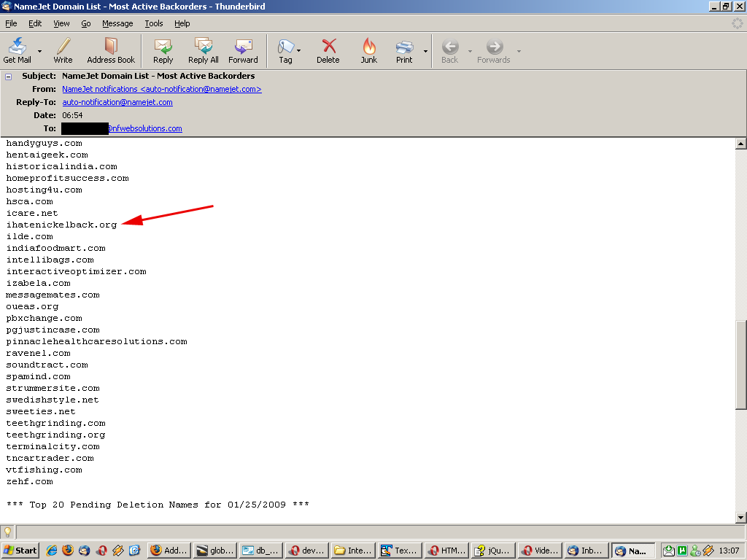Screen dimensions: 747x560
Task: Open the File menu
Action: [x=11, y=23]
